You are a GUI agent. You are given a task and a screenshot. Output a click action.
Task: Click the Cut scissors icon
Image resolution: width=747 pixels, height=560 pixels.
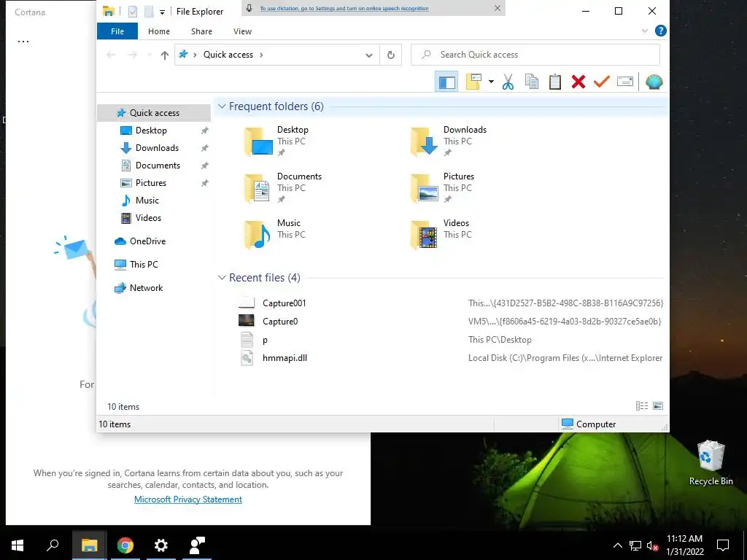pos(508,82)
